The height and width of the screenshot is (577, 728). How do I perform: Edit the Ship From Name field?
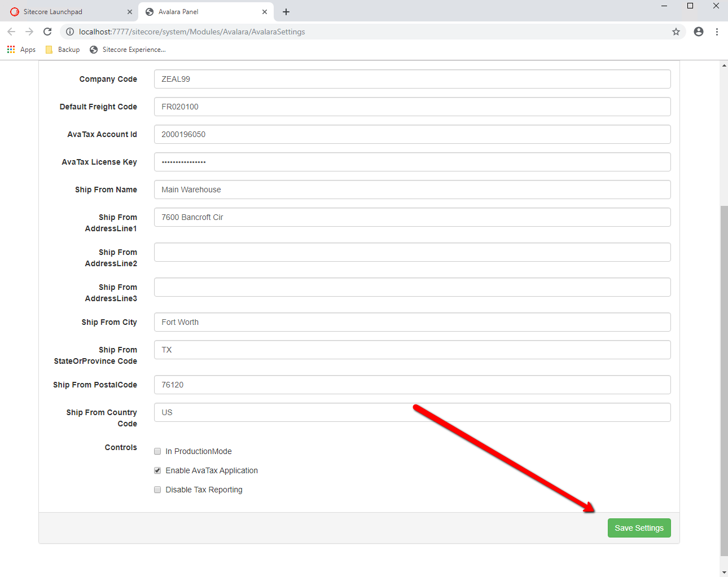412,190
